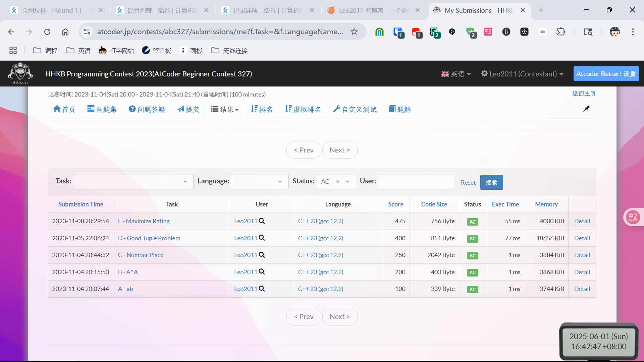Sort submissions by Exec Time column
644x362 pixels.
click(505, 204)
